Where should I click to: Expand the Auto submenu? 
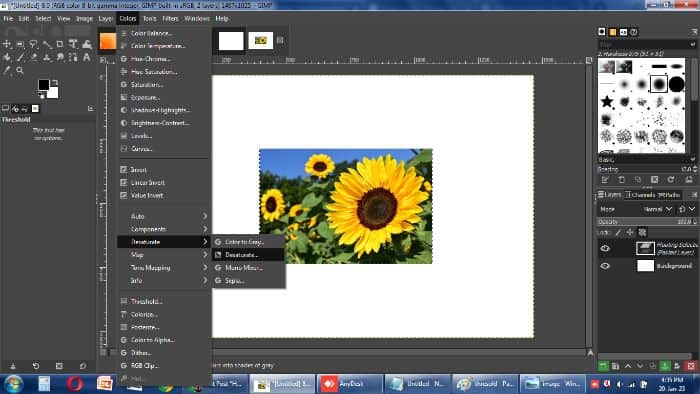(x=164, y=216)
